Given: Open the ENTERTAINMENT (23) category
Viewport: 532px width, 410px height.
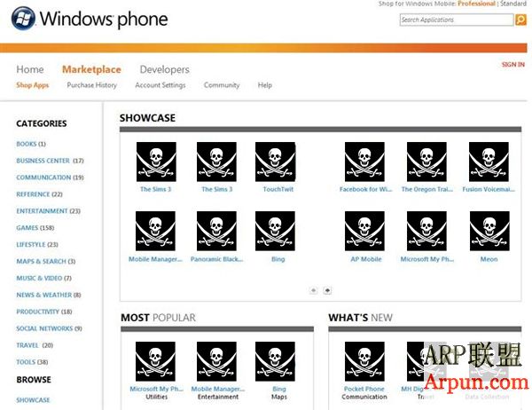Looking at the screenshot, I should click(x=48, y=211).
